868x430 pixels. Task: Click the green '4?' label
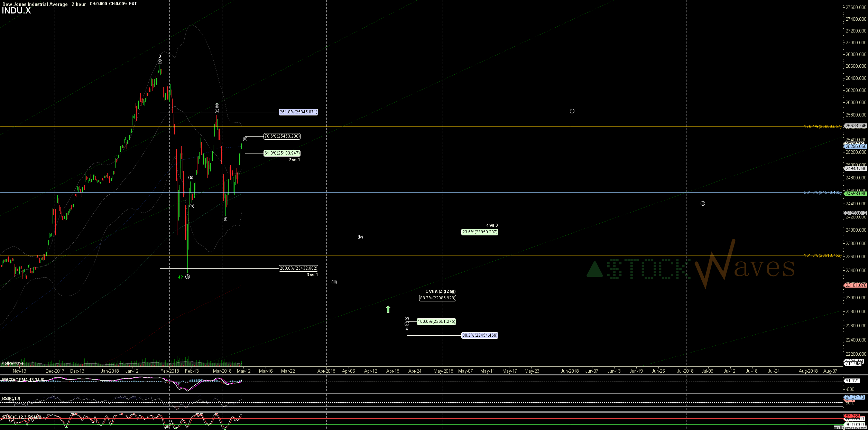pos(181,277)
